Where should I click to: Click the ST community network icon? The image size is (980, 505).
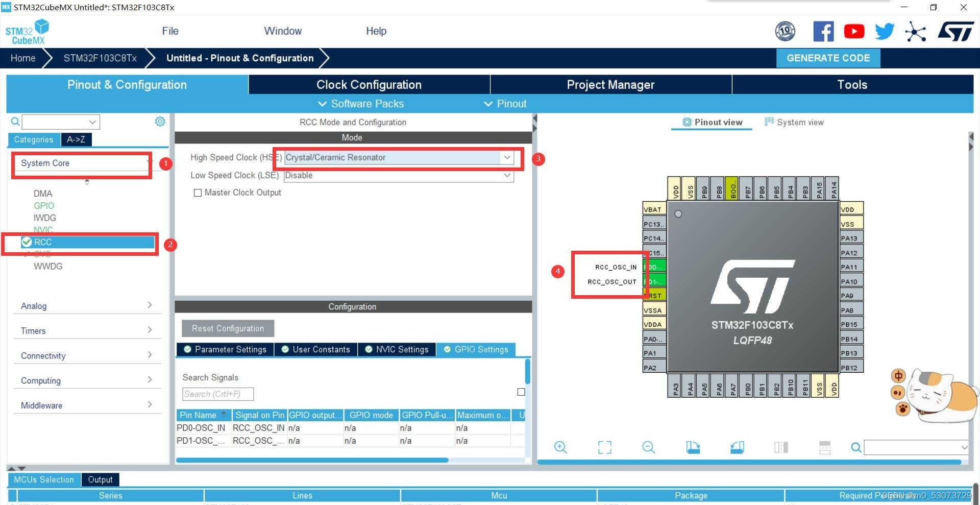click(915, 32)
